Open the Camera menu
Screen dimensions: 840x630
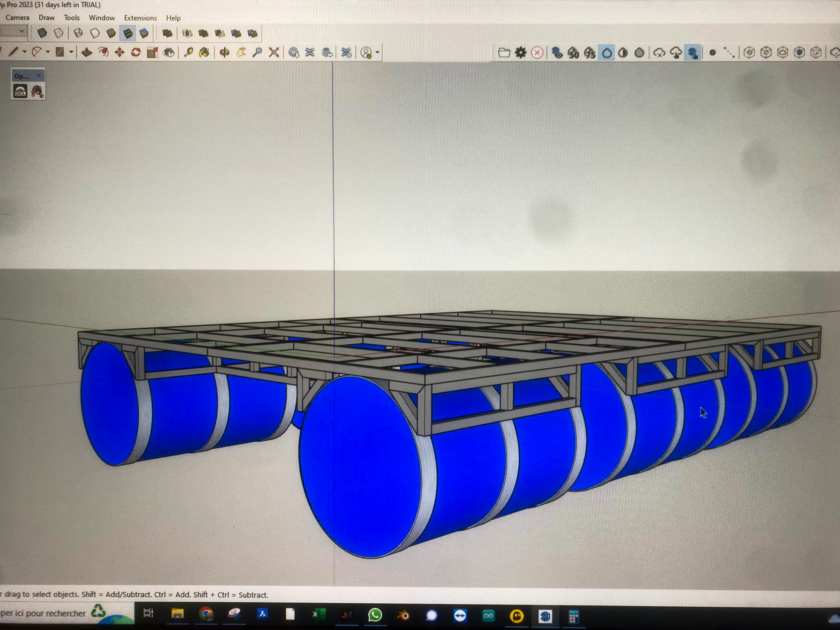click(17, 18)
